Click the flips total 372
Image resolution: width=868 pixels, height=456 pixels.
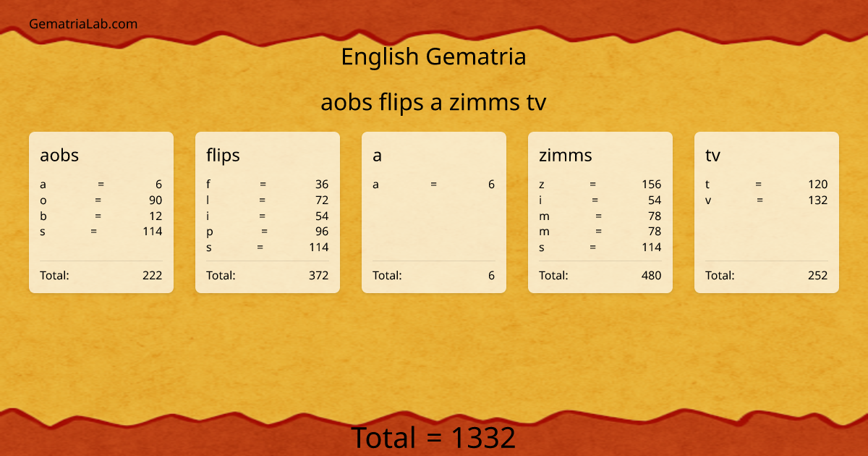tap(319, 275)
